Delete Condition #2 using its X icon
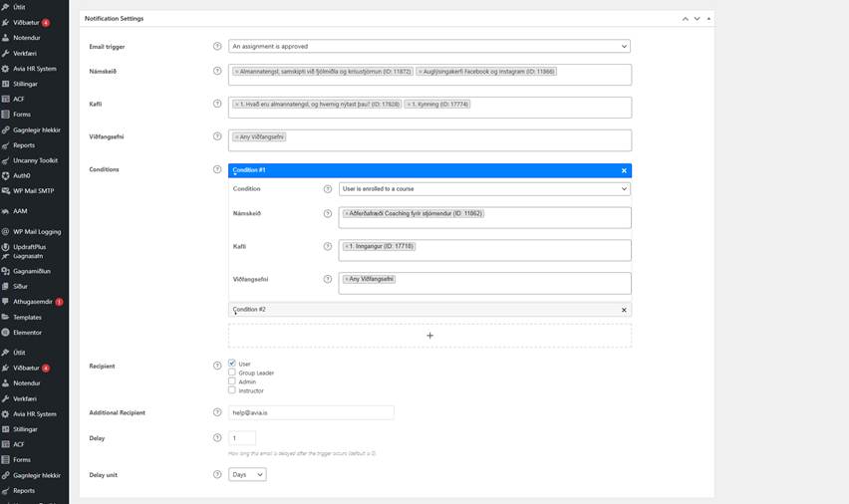849x504 pixels. click(624, 310)
